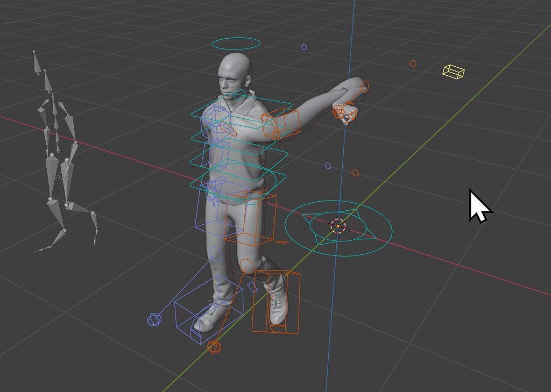The image size is (551, 392).
Task: Select the teal halo ring above the head
Action: (x=236, y=44)
